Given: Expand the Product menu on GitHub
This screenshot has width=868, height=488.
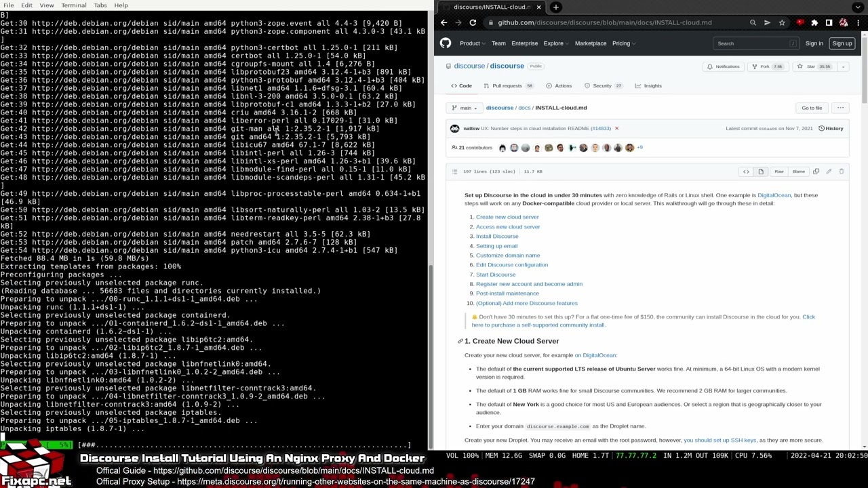Looking at the screenshot, I should tap(472, 43).
